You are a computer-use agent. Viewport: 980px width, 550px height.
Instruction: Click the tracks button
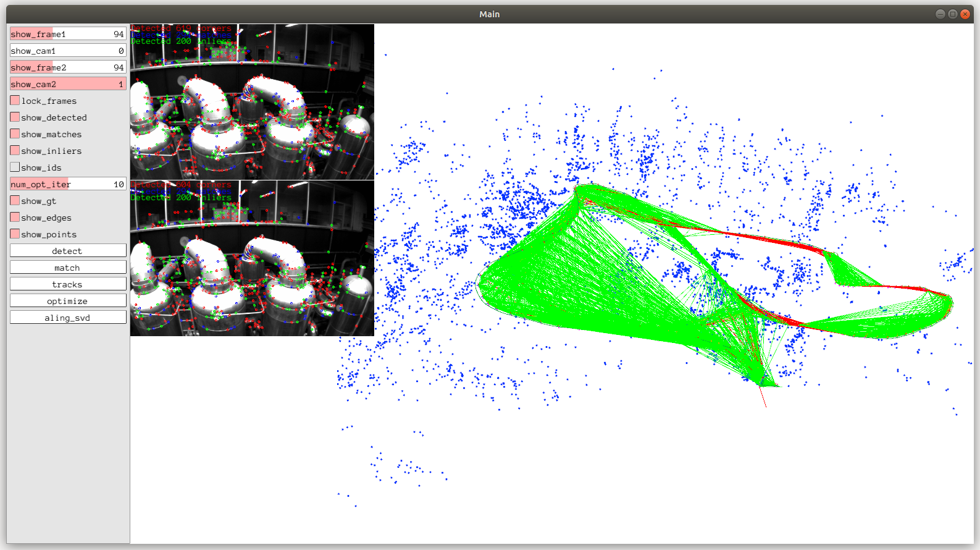68,284
